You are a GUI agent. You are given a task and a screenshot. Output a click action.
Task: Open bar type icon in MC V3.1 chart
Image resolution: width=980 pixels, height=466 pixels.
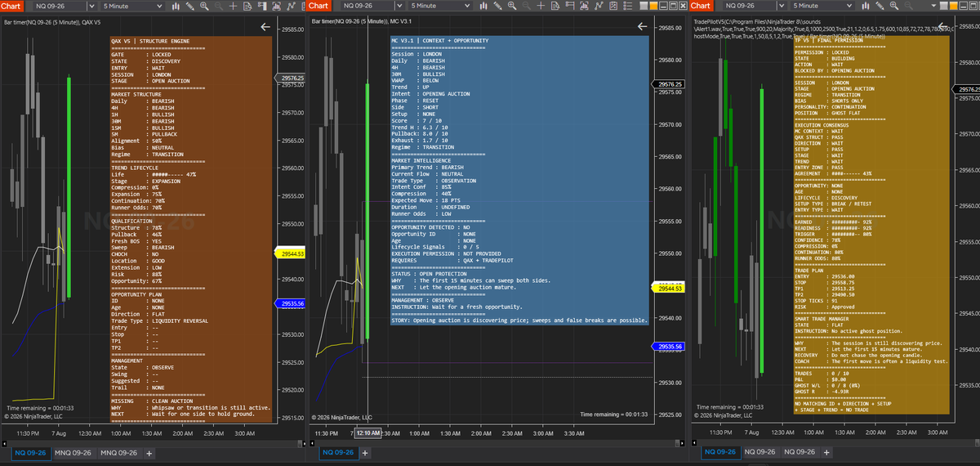(483, 6)
